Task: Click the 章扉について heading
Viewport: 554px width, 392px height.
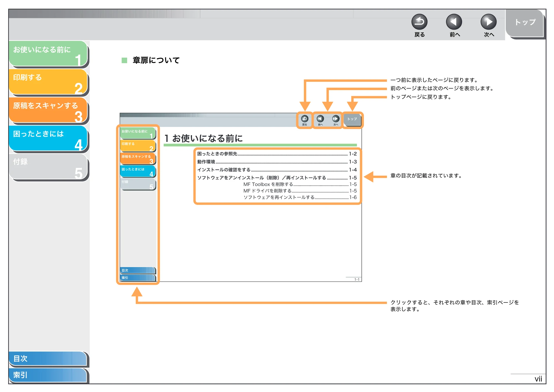Action: click(156, 60)
